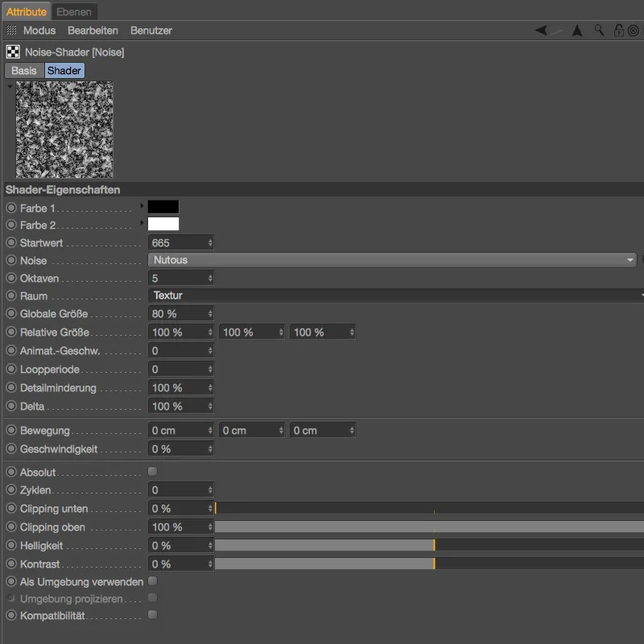
Task: Click the white Farbe 2 color swatch
Action: 163,224
